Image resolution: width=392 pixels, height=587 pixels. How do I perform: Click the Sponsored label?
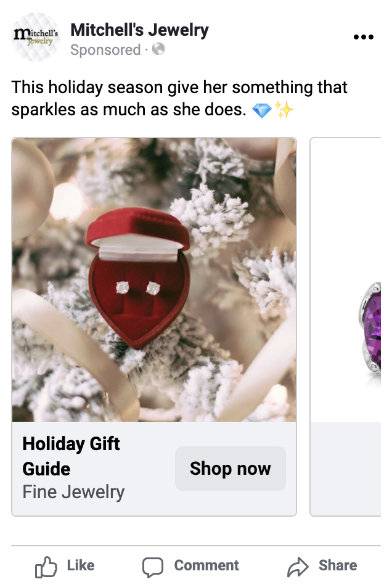[105, 50]
